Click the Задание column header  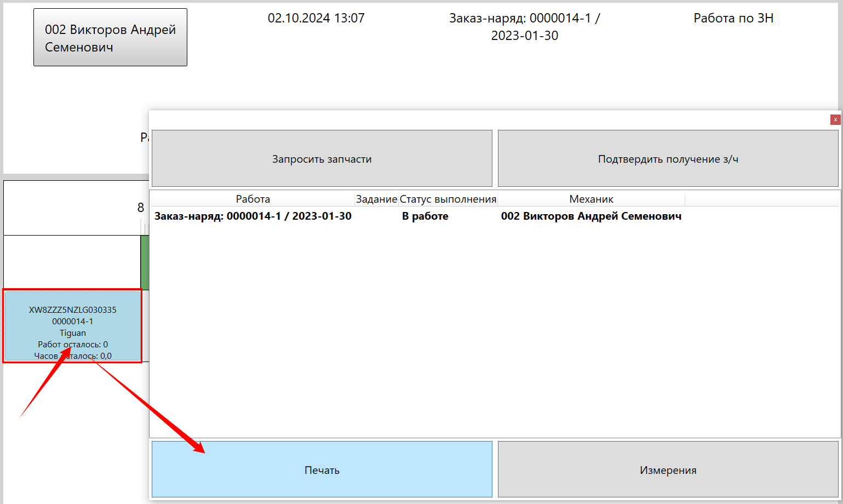376,199
